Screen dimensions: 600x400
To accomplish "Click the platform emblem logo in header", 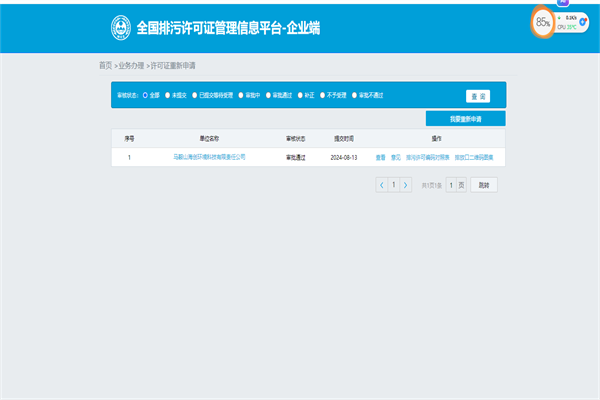I will [x=118, y=27].
